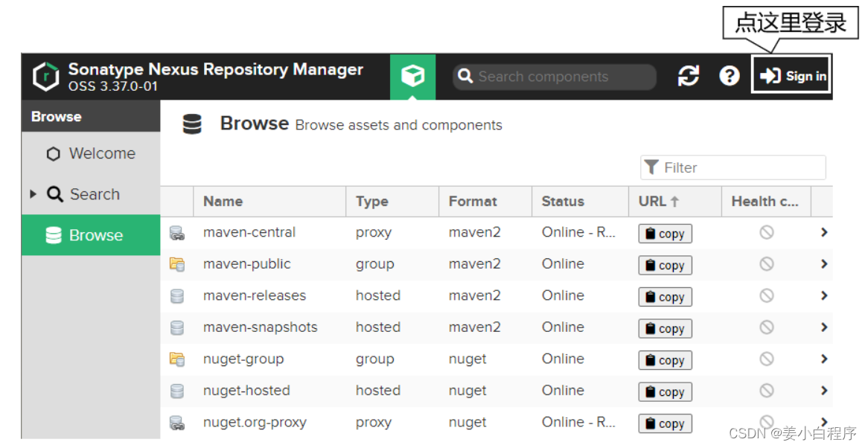Screen dimensions: 868x448
Task: Copy URL for maven-public
Action: 665,265
